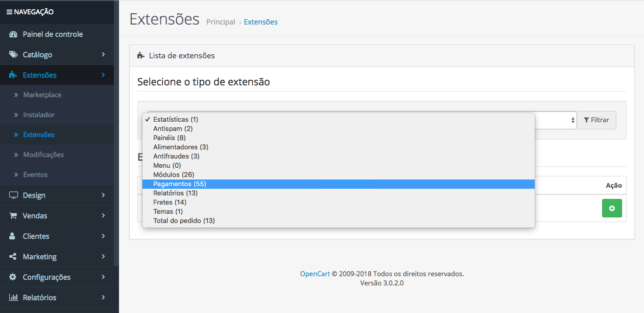Click the dashboard icon beside Painel de controle

[13, 34]
